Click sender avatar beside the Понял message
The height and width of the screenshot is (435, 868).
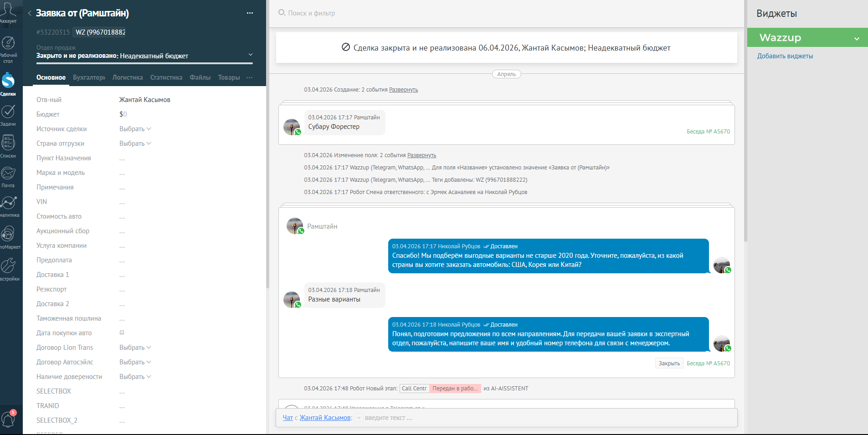(x=722, y=343)
